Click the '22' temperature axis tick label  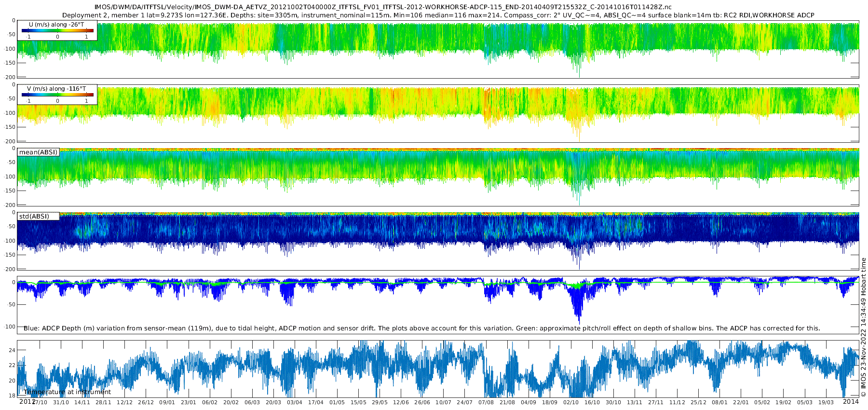coord(12,366)
